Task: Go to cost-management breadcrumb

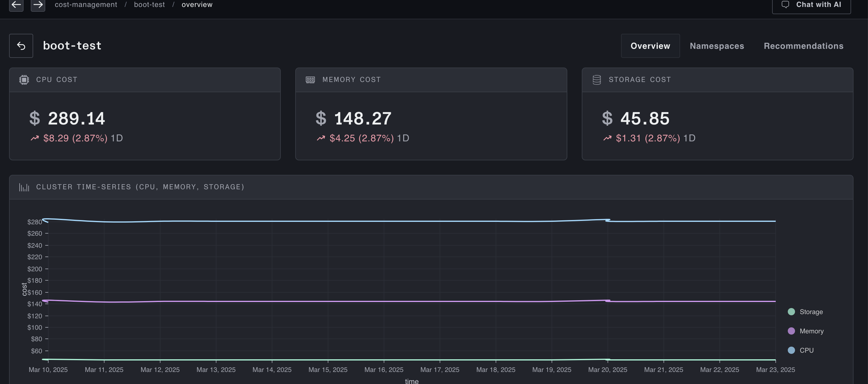Action: (86, 5)
